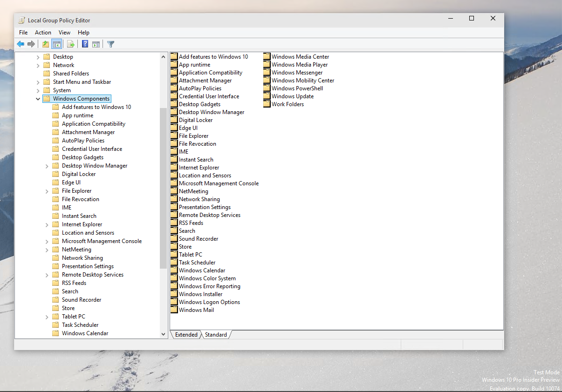The image size is (562, 392).
Task: Select Location and Sensors in tree
Action: click(88, 233)
